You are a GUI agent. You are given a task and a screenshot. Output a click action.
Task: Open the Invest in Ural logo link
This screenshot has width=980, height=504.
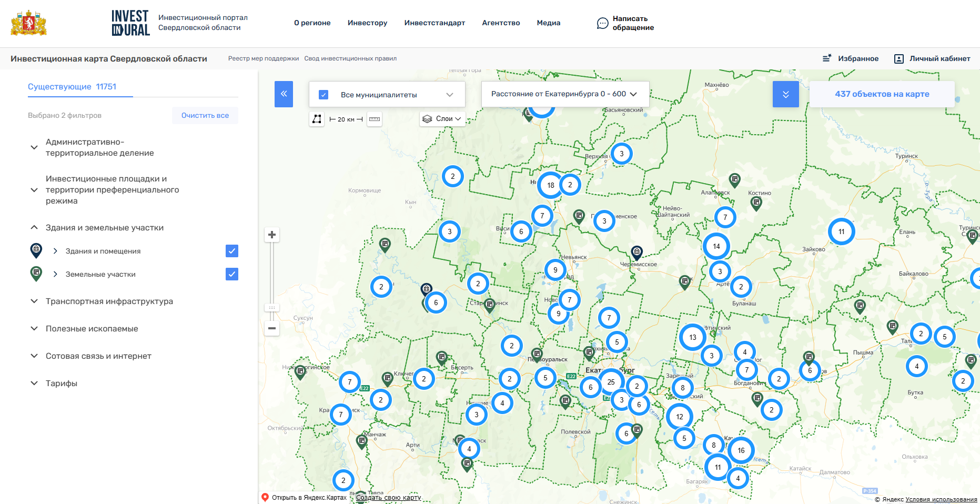tap(130, 23)
